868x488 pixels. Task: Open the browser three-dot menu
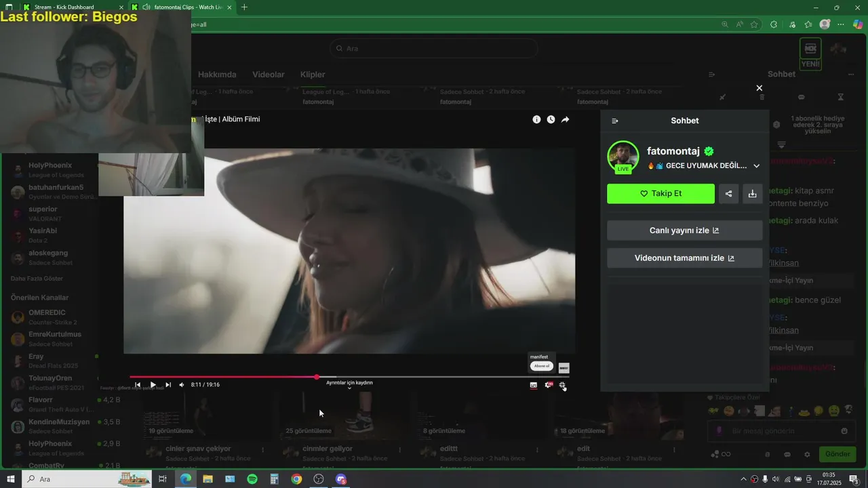point(841,24)
